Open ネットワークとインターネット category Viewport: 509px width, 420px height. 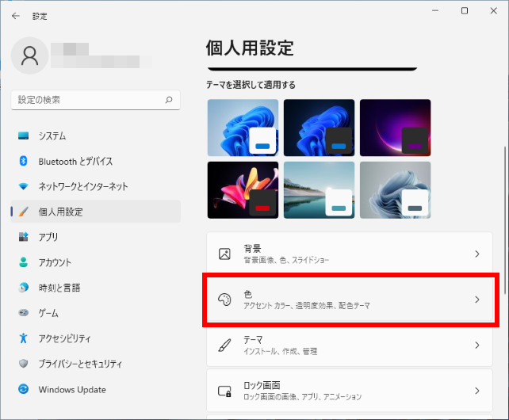pos(95,186)
